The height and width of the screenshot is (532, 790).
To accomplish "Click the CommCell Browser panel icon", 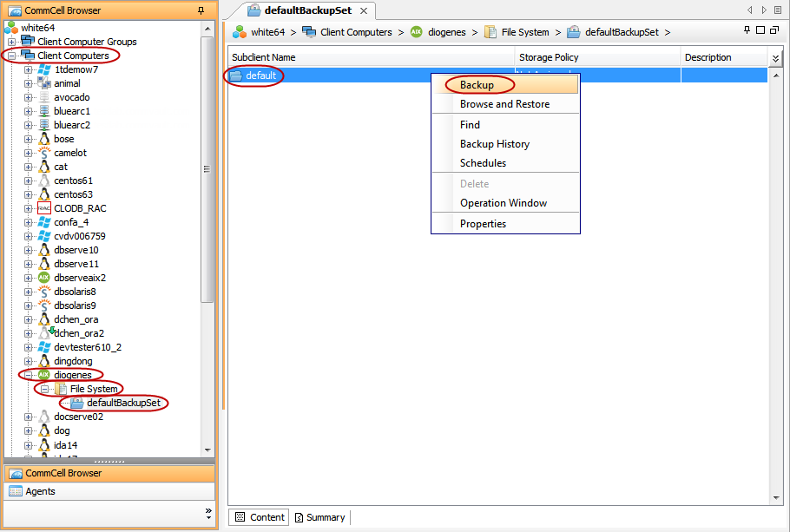I will 16,473.
